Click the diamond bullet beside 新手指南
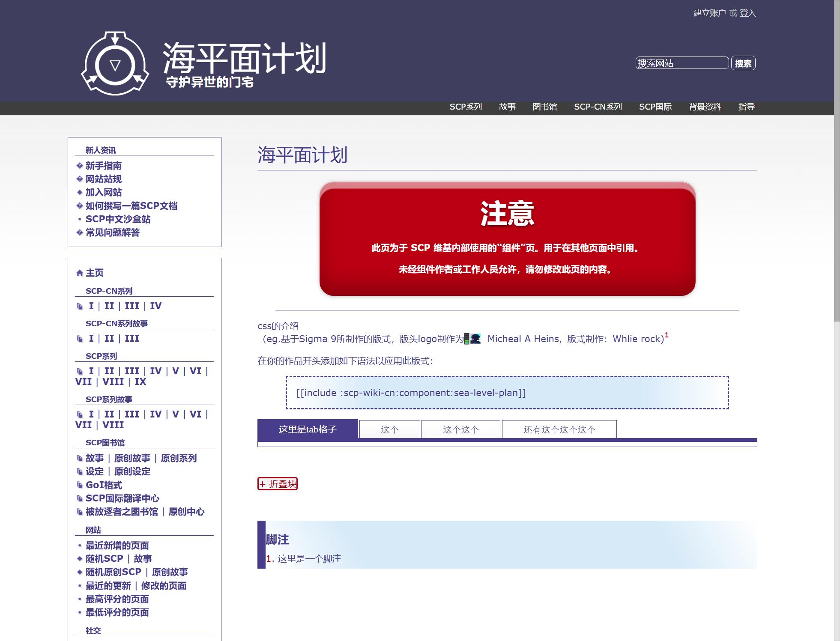 tap(79, 166)
